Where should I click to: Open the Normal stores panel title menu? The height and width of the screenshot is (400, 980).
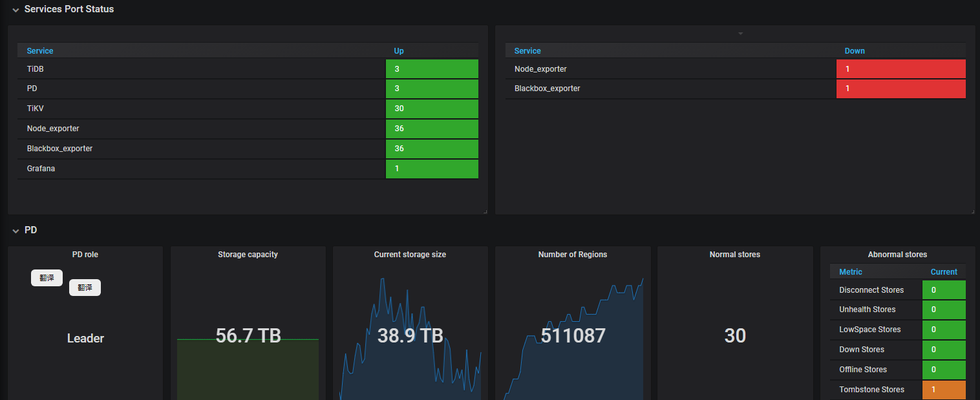tap(734, 255)
